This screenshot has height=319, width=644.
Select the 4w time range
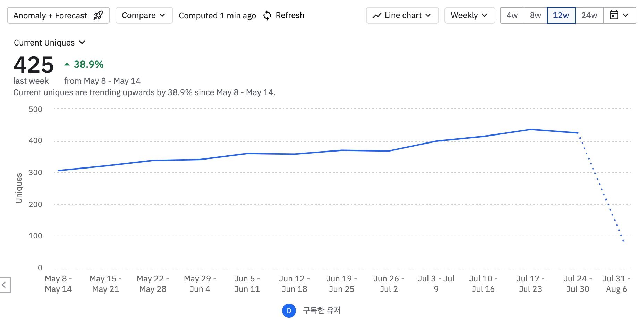click(x=512, y=15)
